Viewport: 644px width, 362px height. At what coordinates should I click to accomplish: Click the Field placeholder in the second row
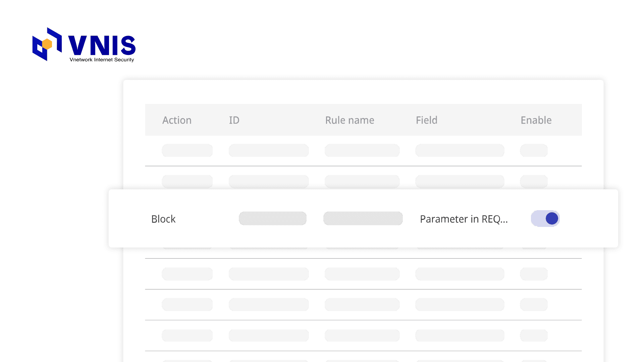click(460, 181)
